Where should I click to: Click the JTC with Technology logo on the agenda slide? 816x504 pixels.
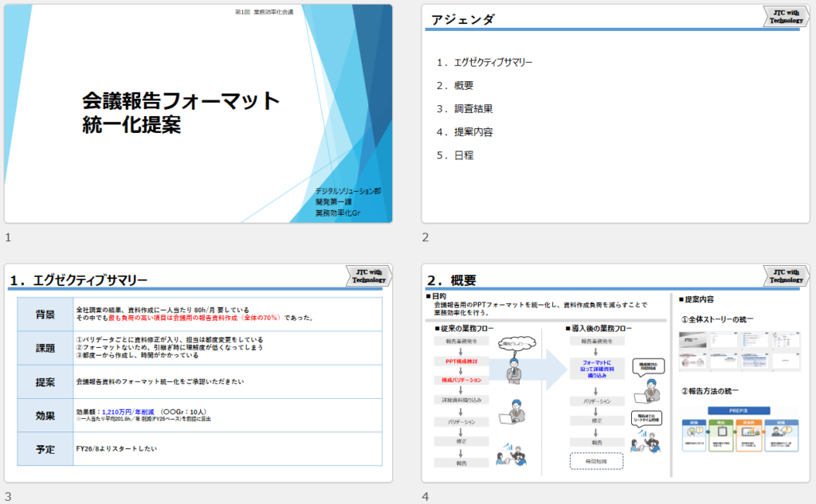point(787,17)
